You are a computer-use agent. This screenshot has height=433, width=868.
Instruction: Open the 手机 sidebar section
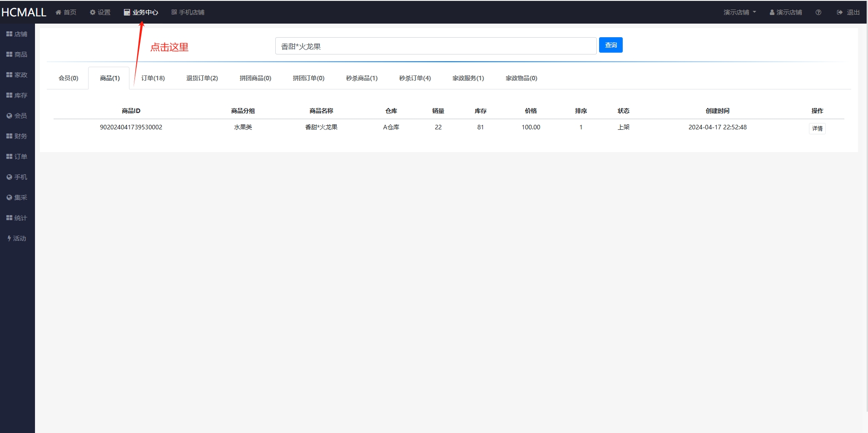click(x=17, y=177)
